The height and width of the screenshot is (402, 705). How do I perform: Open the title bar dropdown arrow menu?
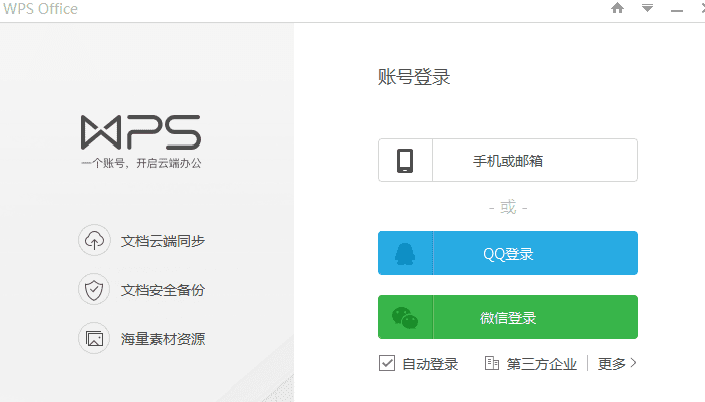coord(647,8)
